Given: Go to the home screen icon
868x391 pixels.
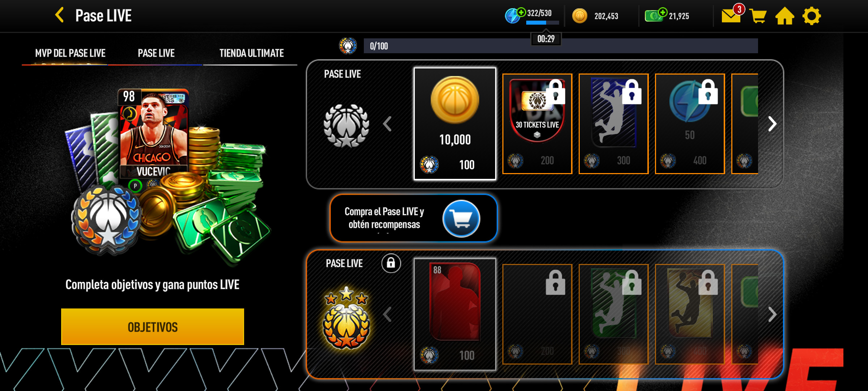Looking at the screenshot, I should click(x=785, y=16).
